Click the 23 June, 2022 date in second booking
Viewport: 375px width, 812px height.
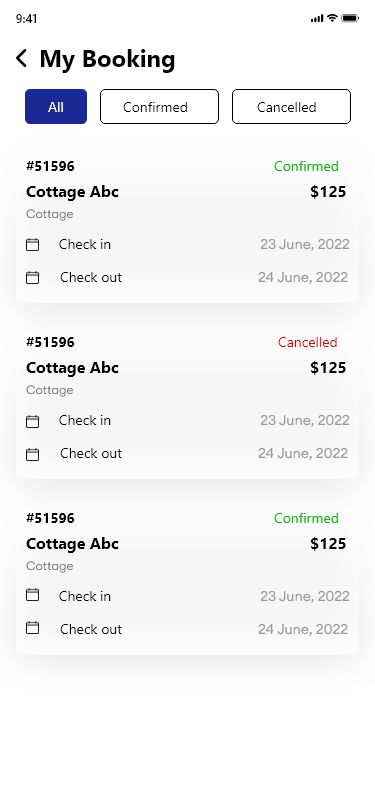305,420
